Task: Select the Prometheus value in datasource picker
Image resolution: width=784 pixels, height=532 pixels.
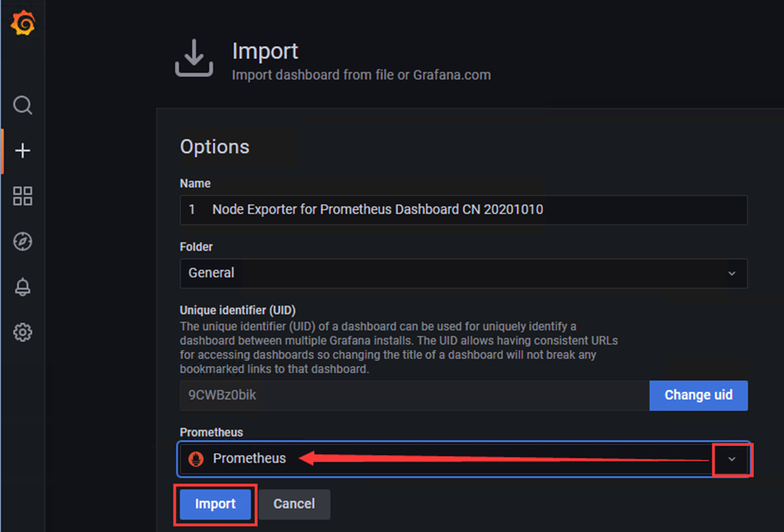Action: (x=249, y=459)
